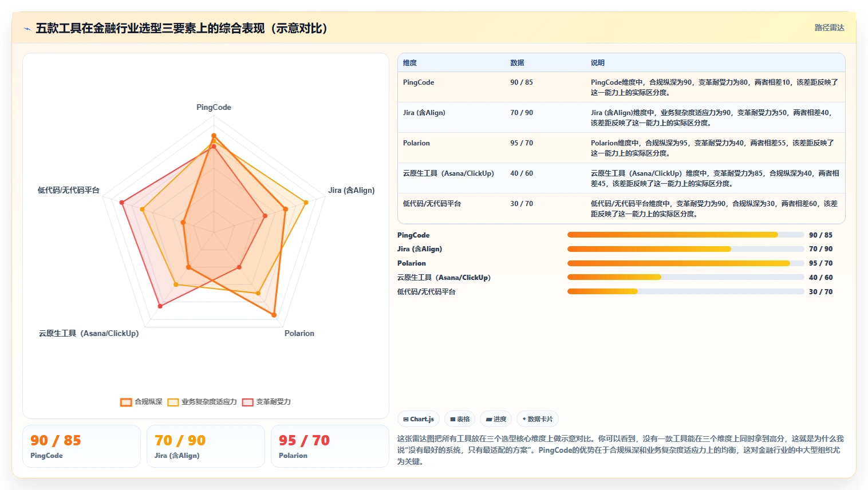Click the 90 / 85 value beside the PingCode bar
Viewport: 868px width, 490px height.
point(820,235)
